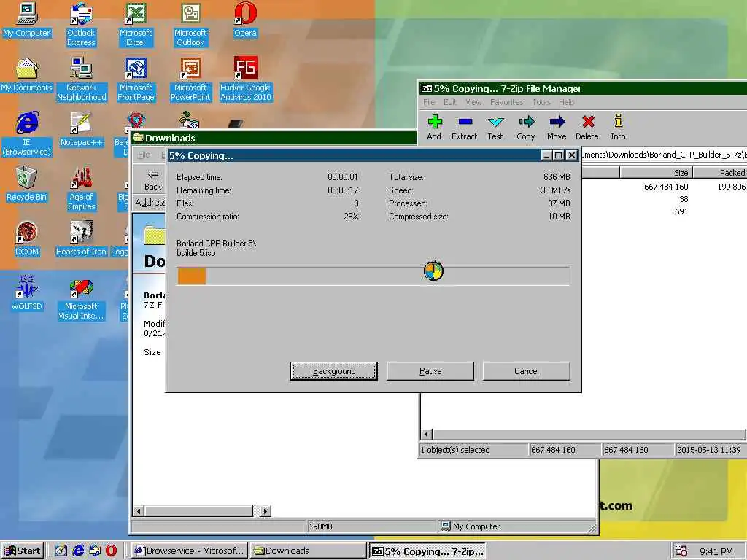Open the File menu in 7-Zip File Manager
This screenshot has width=747, height=560.
pyautogui.click(x=429, y=102)
